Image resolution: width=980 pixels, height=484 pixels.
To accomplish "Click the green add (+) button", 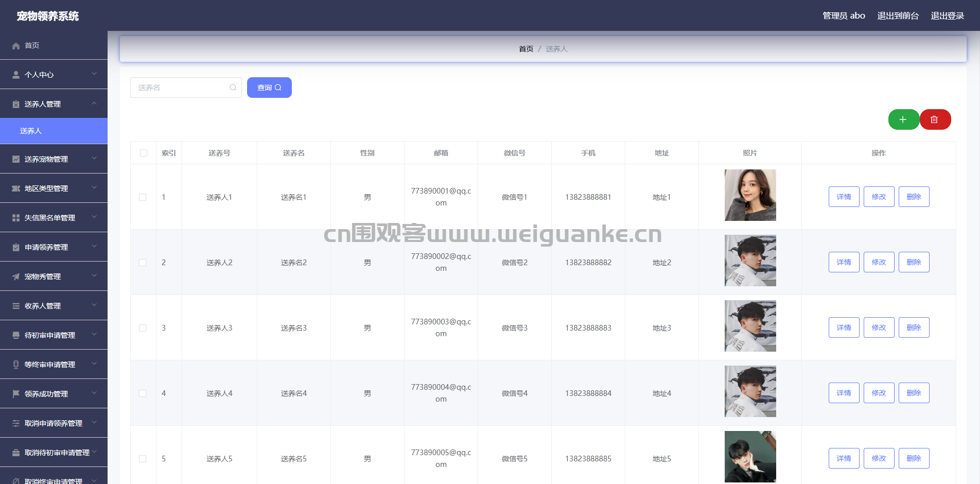I will (x=903, y=119).
